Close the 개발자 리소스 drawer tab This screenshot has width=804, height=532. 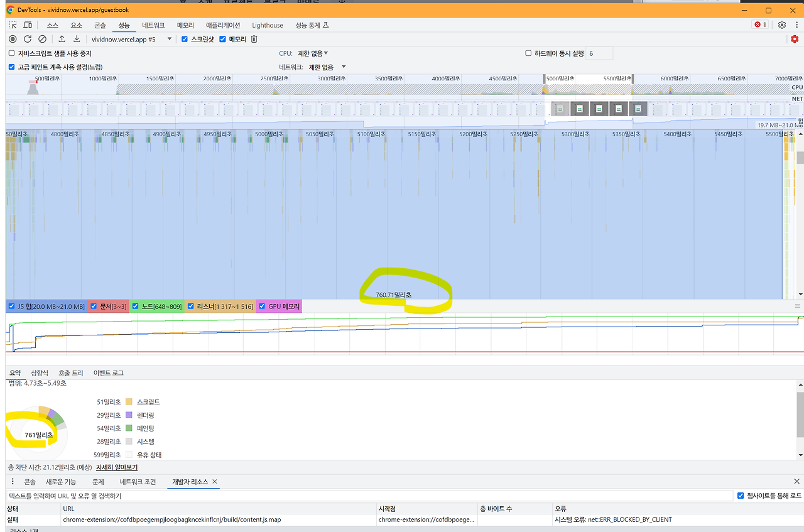coord(215,482)
